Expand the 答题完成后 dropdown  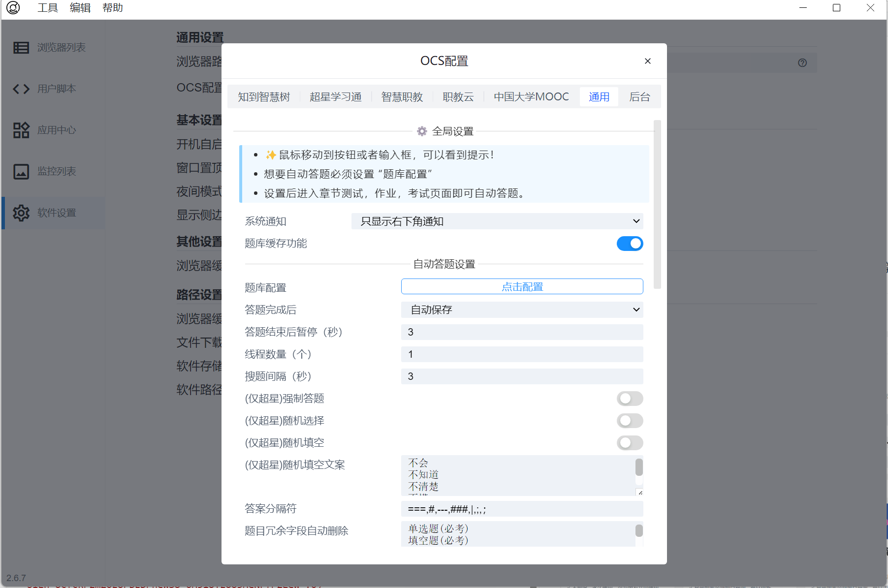tap(522, 310)
